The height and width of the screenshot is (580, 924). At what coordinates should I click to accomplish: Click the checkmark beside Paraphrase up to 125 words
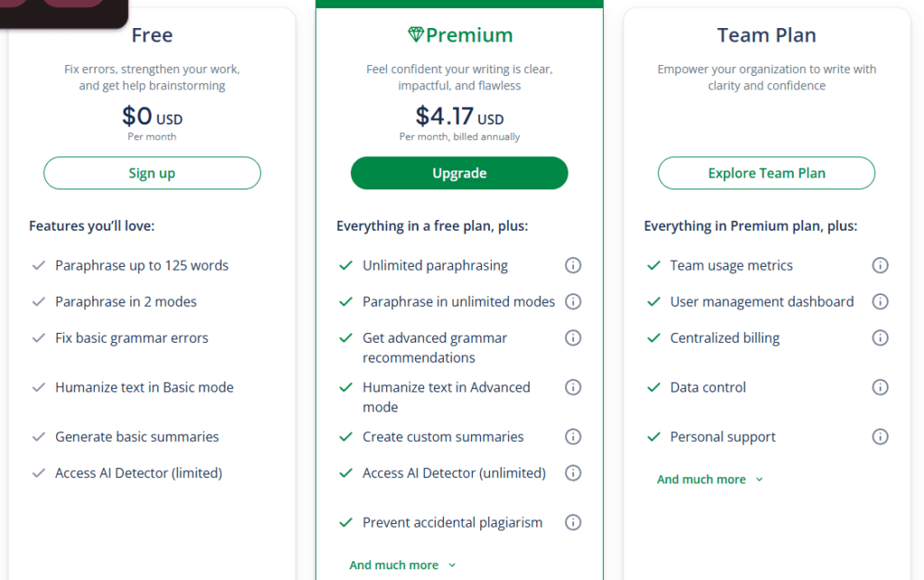[38, 265]
